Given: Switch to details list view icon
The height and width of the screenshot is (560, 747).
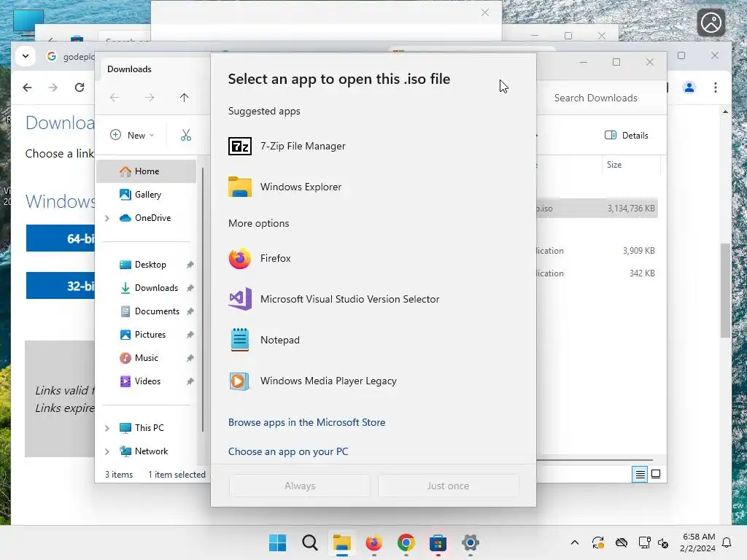Looking at the screenshot, I should click(640, 474).
